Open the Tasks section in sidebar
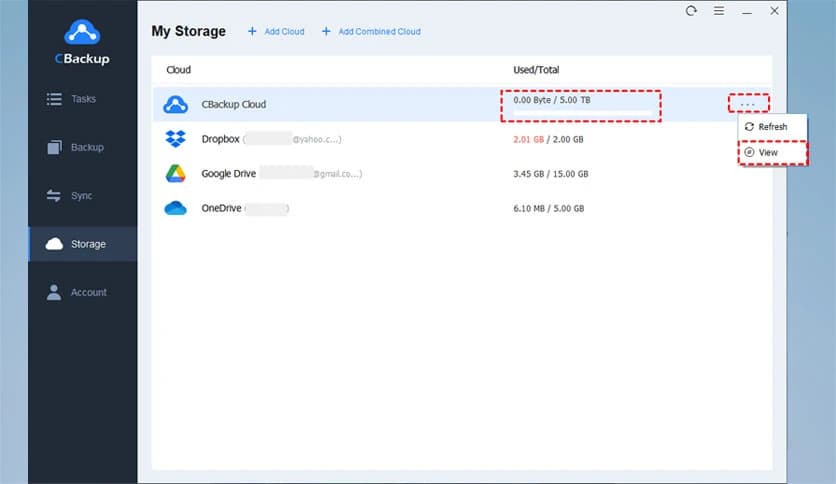This screenshot has height=484, width=836. tap(83, 99)
